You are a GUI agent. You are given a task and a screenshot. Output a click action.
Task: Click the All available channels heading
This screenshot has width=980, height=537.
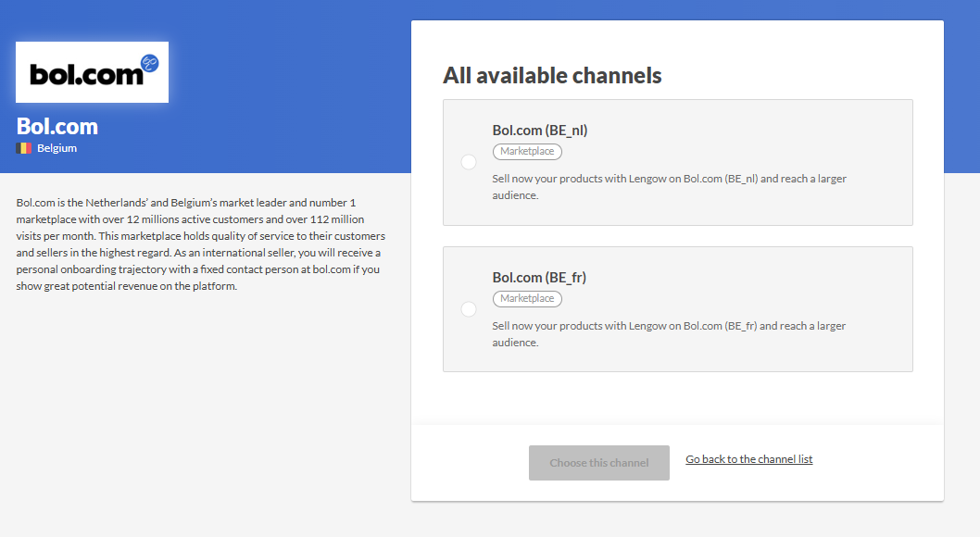[x=552, y=75]
